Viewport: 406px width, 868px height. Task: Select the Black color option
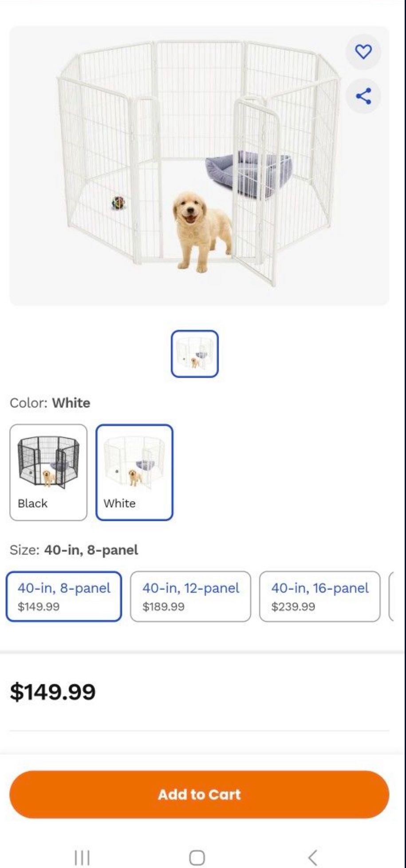[48, 472]
